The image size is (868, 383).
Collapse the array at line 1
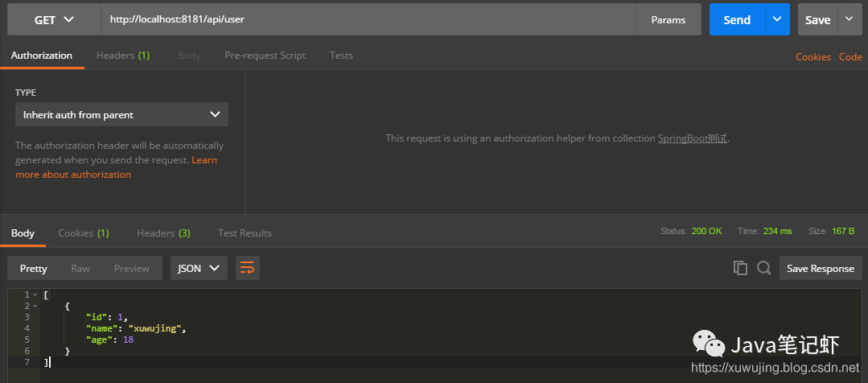pos(35,294)
